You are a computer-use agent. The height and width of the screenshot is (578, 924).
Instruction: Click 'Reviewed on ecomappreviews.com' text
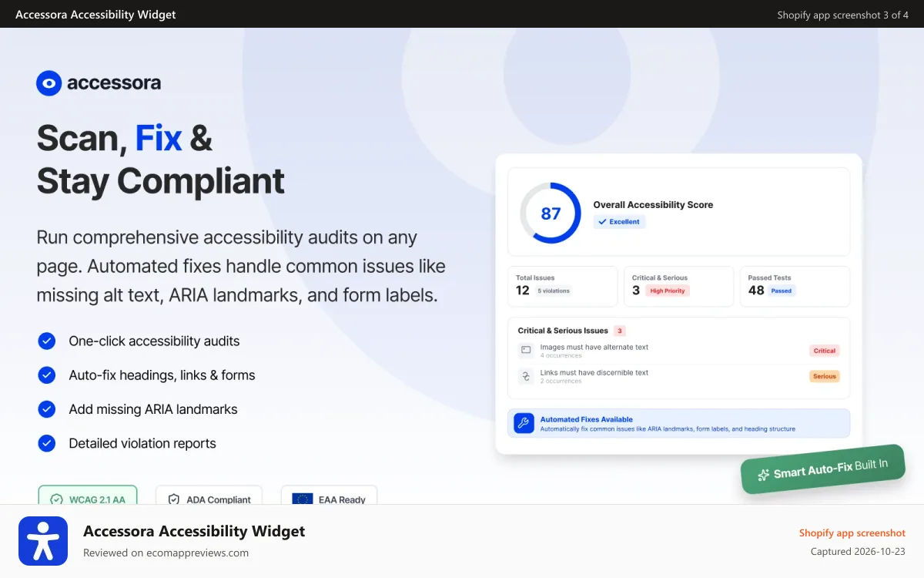(x=166, y=553)
